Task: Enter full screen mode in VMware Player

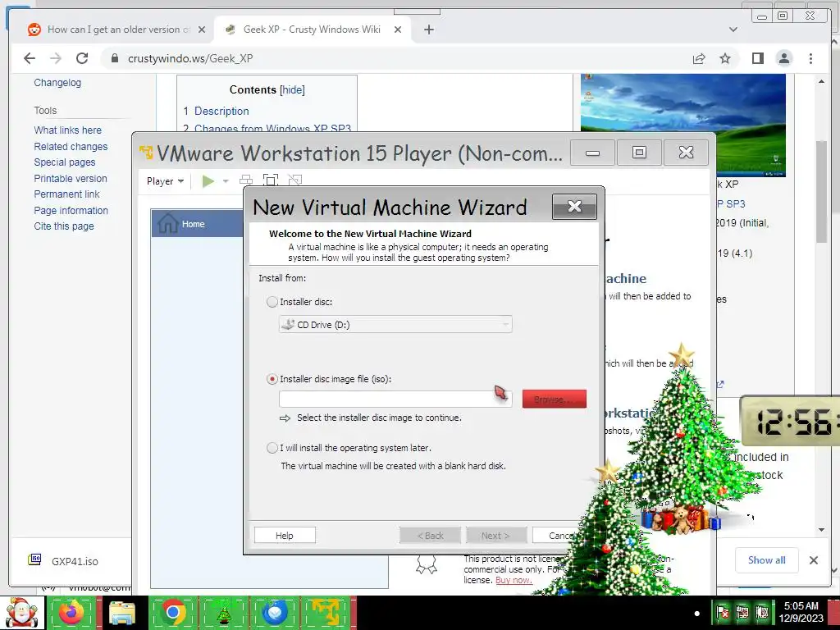Action: (271, 180)
